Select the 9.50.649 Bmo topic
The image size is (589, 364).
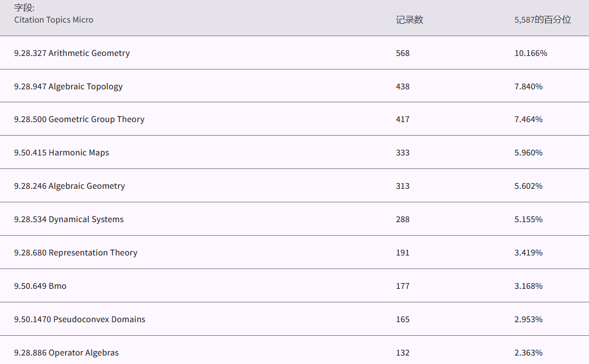click(x=40, y=286)
